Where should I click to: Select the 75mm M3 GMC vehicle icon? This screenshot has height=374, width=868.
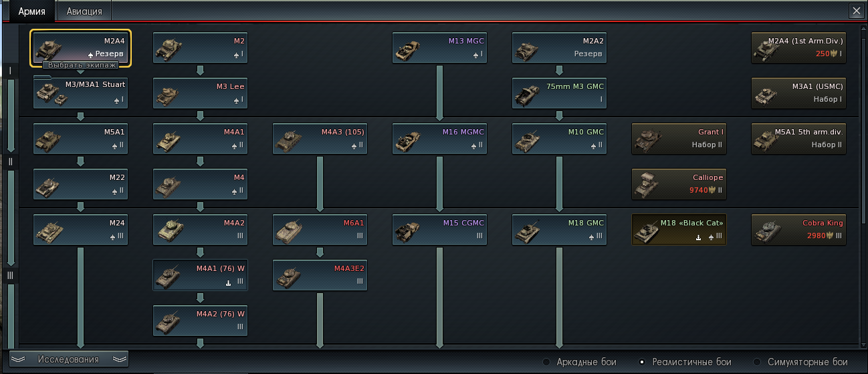(559, 93)
